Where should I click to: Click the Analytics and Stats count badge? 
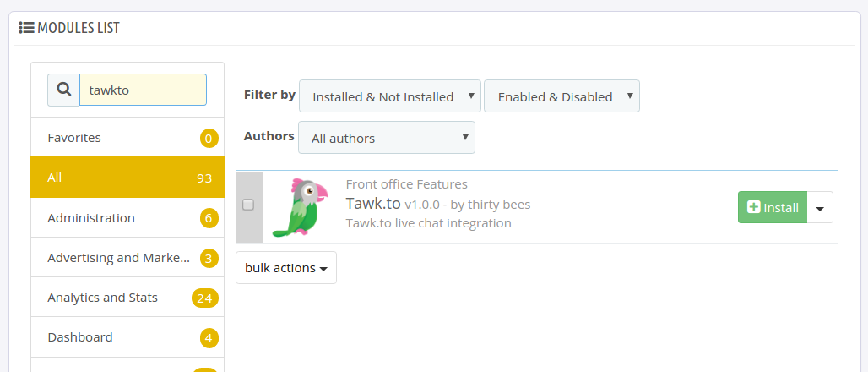tap(205, 298)
